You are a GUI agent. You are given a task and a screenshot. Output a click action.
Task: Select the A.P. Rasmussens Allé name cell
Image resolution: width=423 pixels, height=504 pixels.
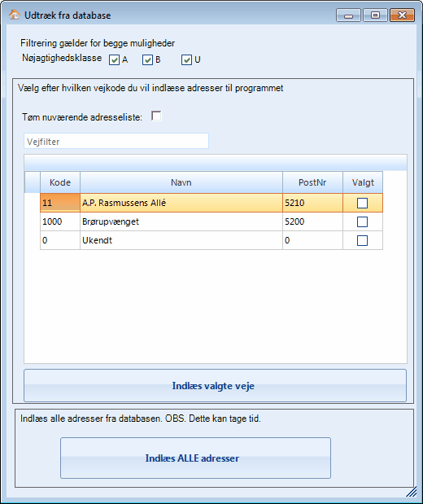tap(181, 203)
